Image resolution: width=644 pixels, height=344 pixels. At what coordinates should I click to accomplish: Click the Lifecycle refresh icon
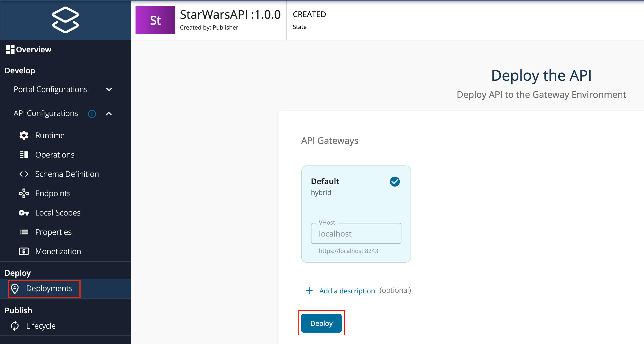[15, 326]
